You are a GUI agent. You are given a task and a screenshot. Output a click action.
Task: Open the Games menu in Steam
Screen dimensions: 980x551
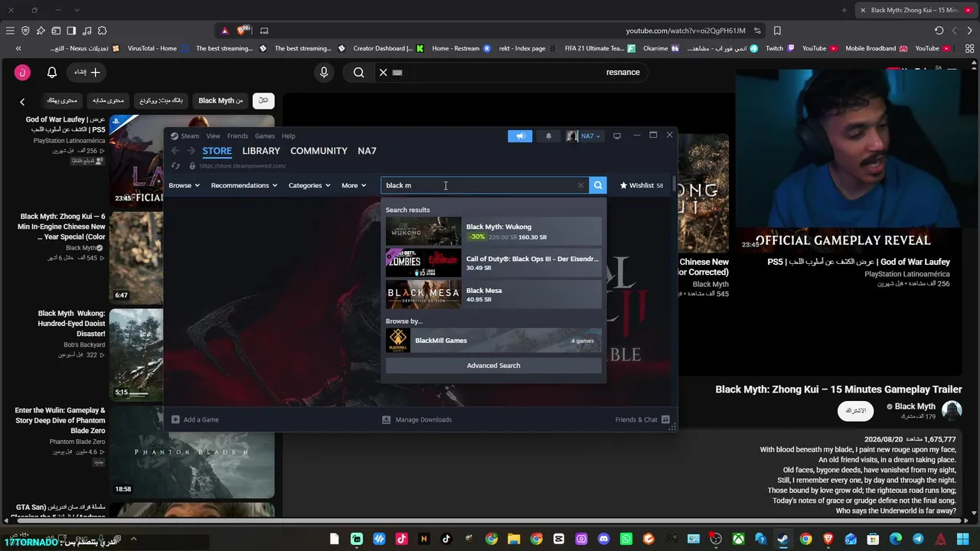[x=265, y=136]
